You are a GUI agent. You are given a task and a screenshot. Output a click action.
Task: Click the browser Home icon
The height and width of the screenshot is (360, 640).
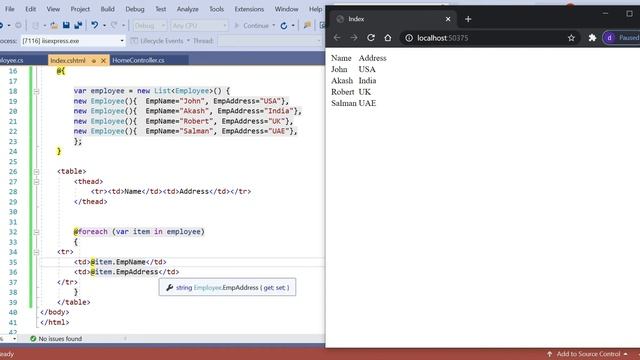point(388,38)
